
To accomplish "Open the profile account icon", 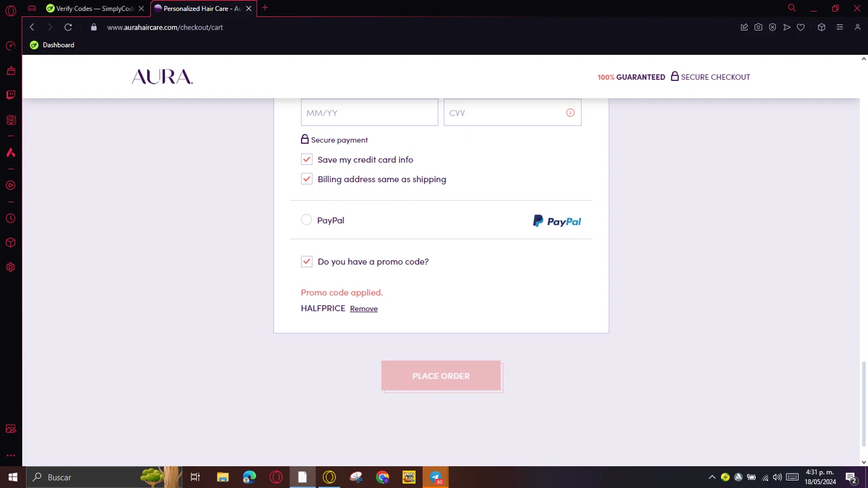I will 858,27.
